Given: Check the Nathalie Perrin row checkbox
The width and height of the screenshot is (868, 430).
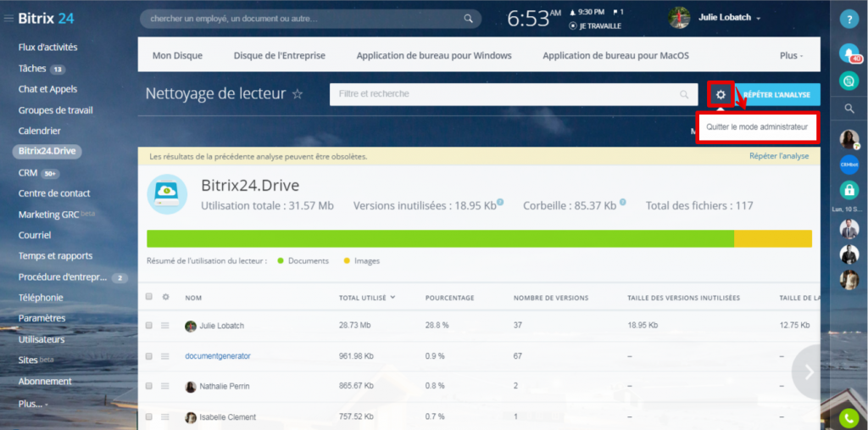Looking at the screenshot, I should coord(149,386).
